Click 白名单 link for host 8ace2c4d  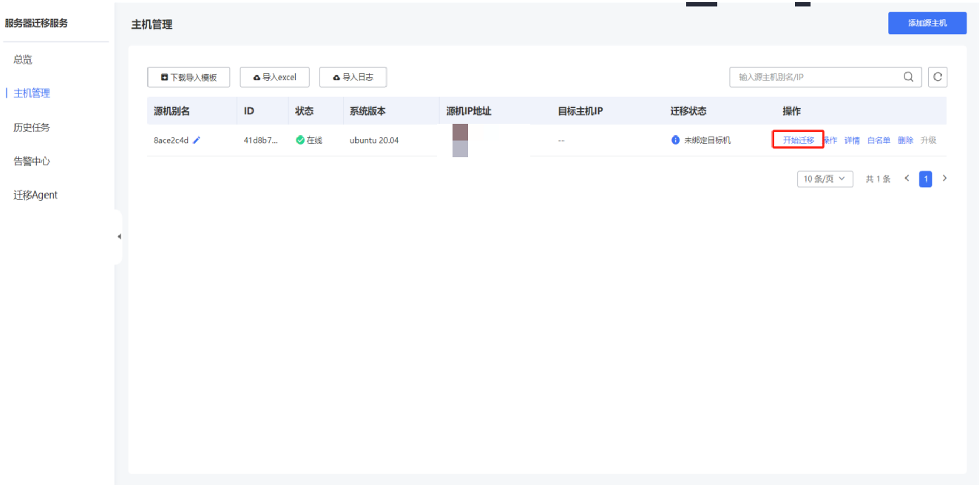click(x=879, y=140)
